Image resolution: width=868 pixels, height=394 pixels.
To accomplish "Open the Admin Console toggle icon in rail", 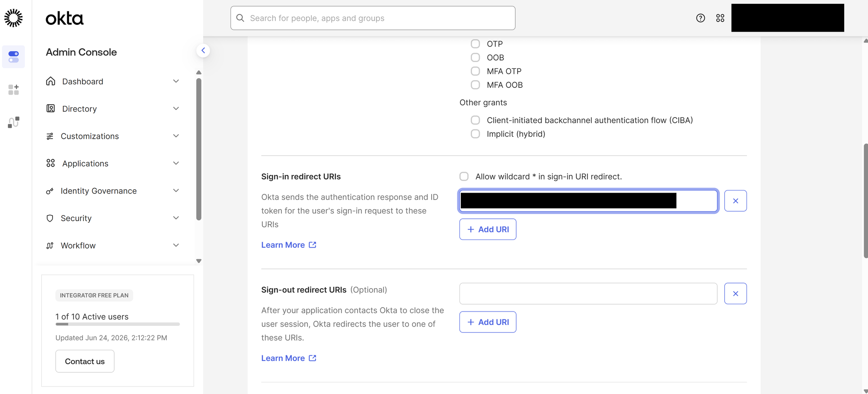I will tap(13, 57).
